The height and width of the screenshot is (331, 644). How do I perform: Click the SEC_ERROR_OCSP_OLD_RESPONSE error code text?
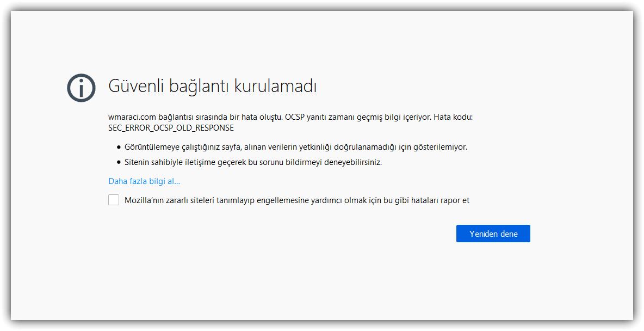click(x=171, y=128)
